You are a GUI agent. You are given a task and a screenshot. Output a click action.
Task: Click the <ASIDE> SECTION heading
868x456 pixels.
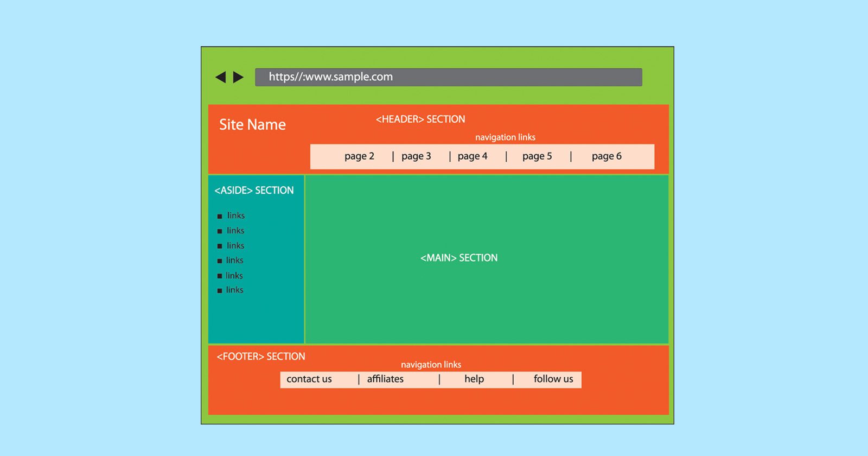[254, 191]
